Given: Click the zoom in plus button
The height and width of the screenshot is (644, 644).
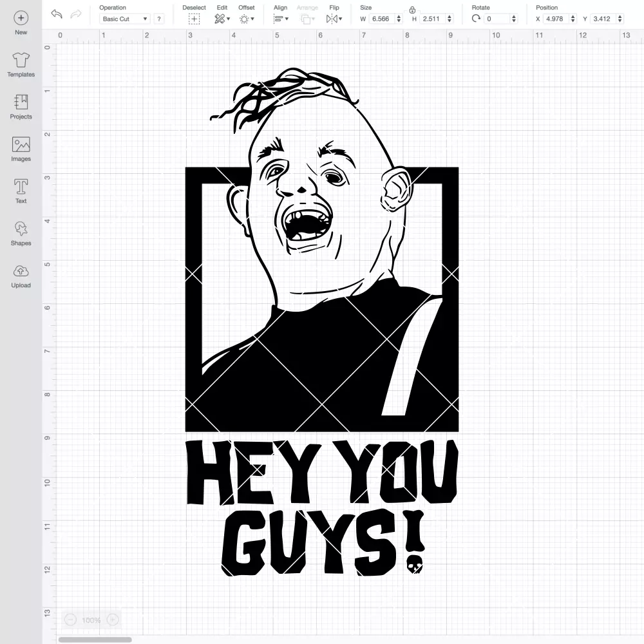Looking at the screenshot, I should coord(113,620).
